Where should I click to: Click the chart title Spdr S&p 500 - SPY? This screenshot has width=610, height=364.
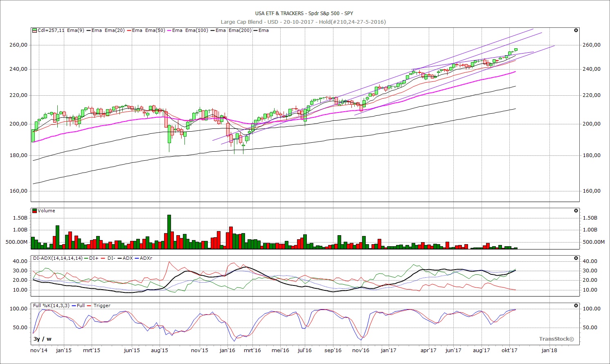(331, 13)
